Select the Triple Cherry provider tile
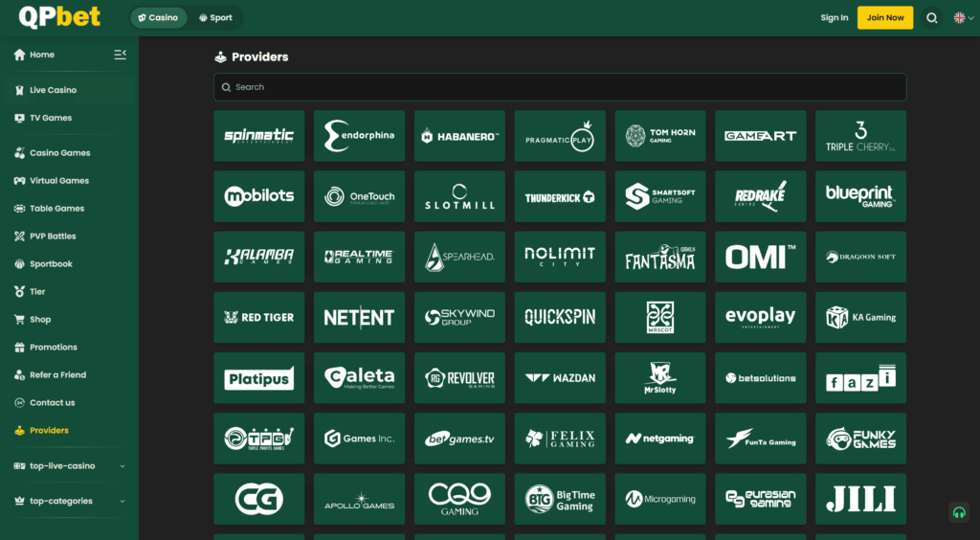The image size is (980, 540). coord(861,136)
